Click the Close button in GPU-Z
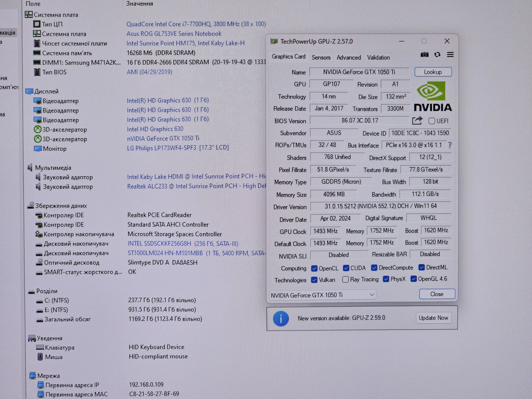The image size is (532, 399). tap(437, 294)
